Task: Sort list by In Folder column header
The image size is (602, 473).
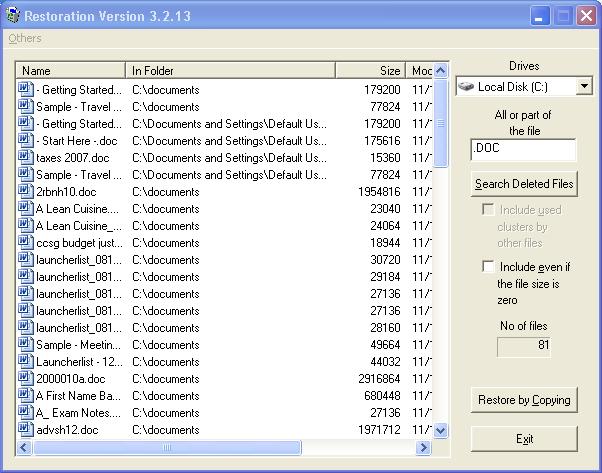Action: tap(230, 71)
